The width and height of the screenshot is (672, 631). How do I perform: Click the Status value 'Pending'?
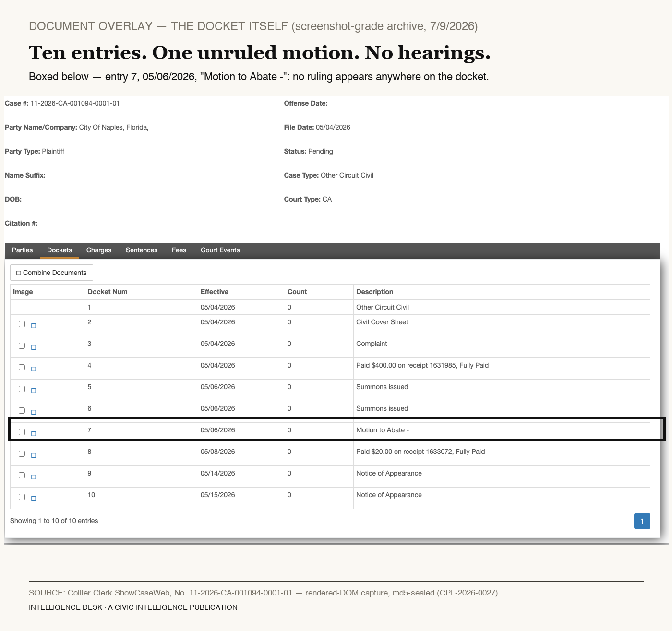pyautogui.click(x=321, y=151)
